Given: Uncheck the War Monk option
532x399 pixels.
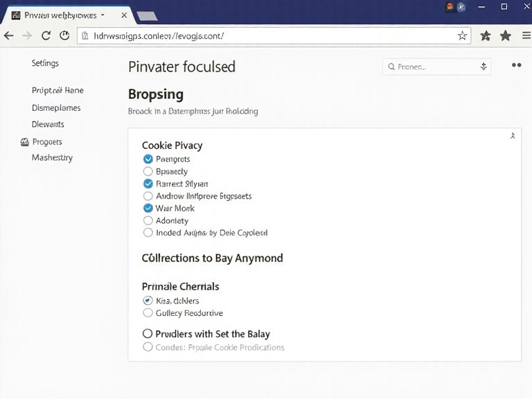Looking at the screenshot, I should pos(148,208).
